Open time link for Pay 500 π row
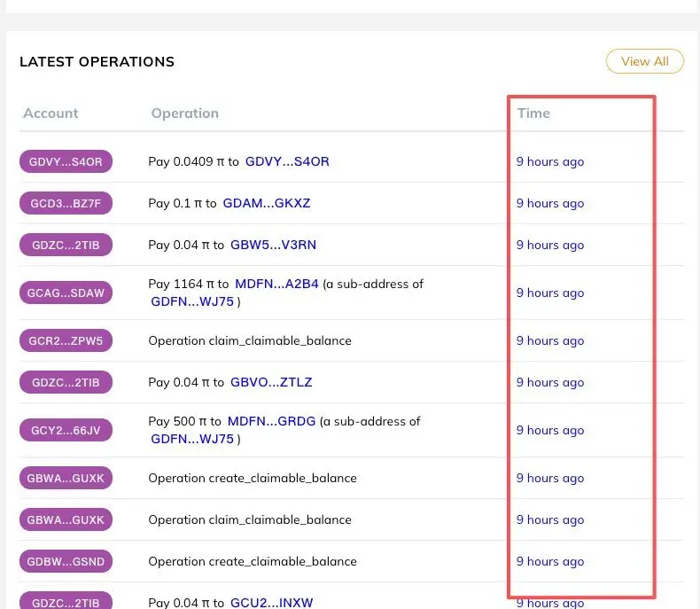This screenshot has height=609, width=700. point(550,431)
